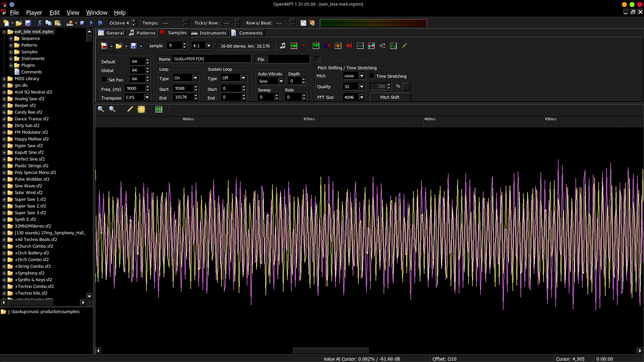Open the Player menu
This screenshot has height=362, width=644.
click(x=34, y=12)
